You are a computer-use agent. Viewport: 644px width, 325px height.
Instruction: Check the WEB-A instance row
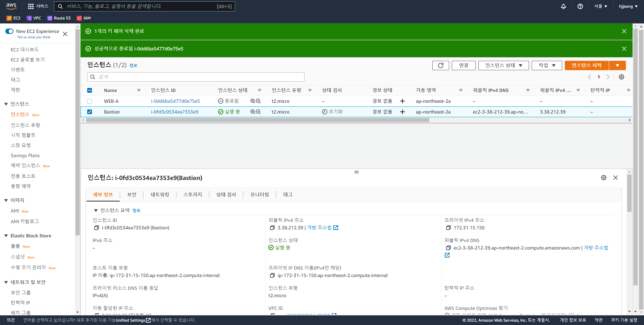pyautogui.click(x=90, y=101)
